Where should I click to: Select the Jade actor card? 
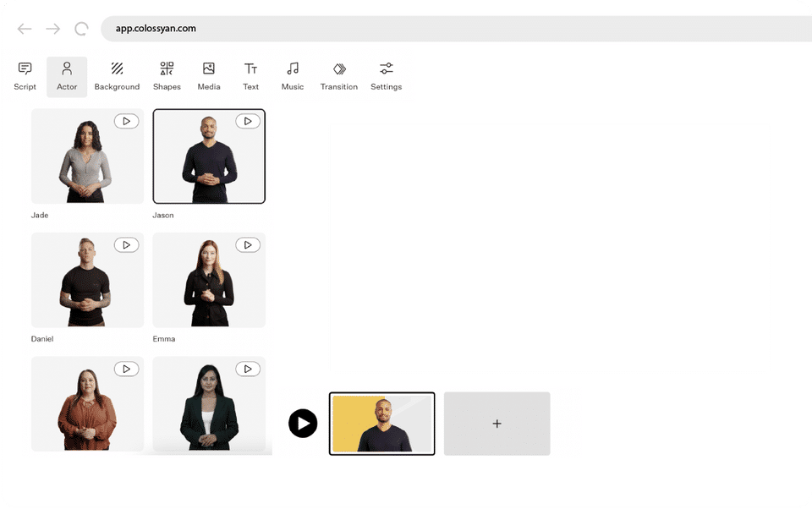click(87, 156)
